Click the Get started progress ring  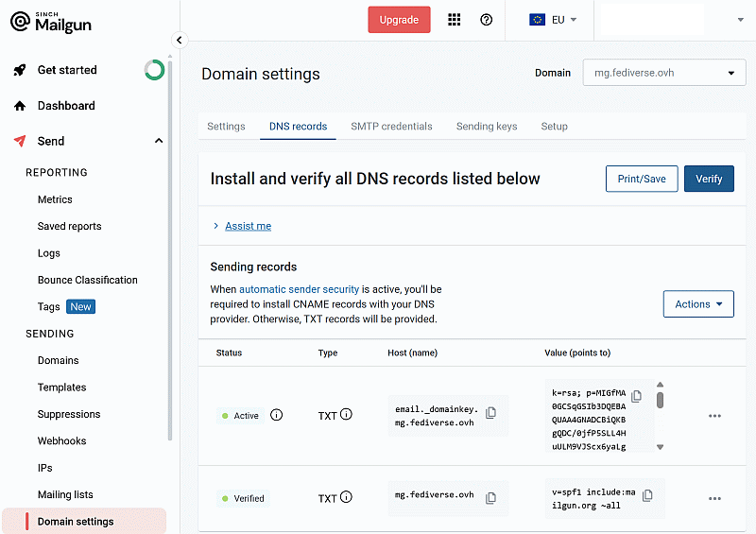click(154, 70)
